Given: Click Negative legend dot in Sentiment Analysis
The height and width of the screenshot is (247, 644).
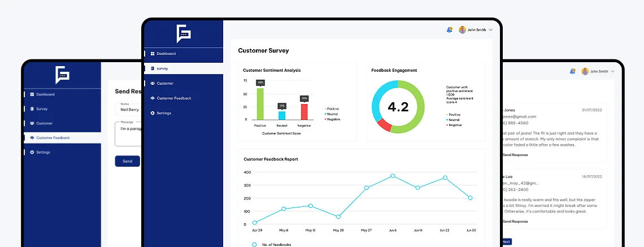Looking at the screenshot, I should tap(325, 119).
